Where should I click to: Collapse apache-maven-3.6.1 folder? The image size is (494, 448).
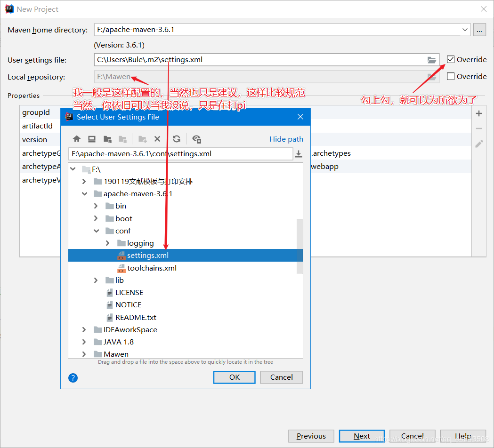[x=84, y=193]
